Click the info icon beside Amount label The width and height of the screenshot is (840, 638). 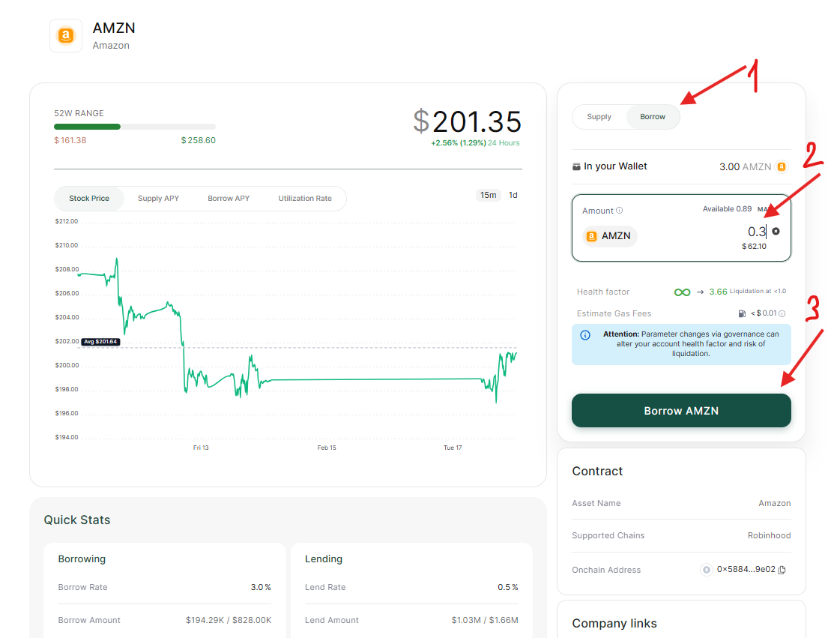coord(620,211)
